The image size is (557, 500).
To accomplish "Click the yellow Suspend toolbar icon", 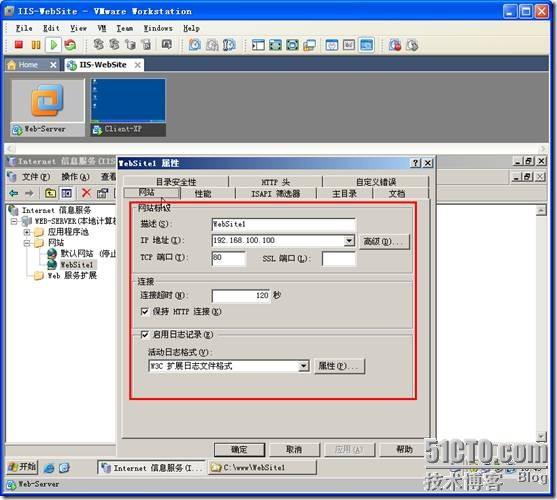I will tap(36, 45).
